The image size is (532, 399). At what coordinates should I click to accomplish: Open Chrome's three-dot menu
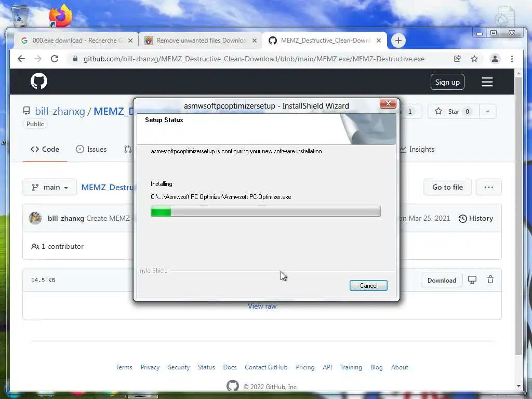point(512,59)
